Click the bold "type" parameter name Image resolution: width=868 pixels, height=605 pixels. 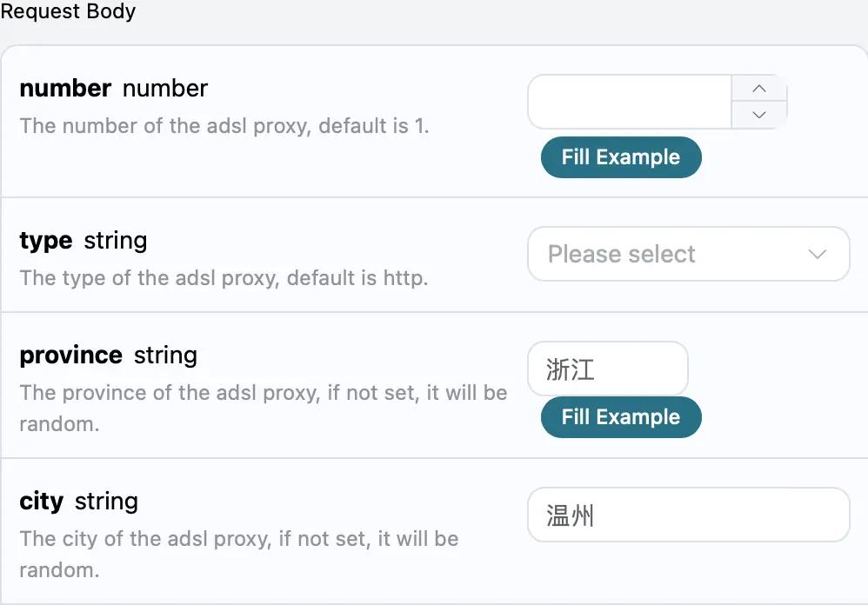tap(45, 241)
